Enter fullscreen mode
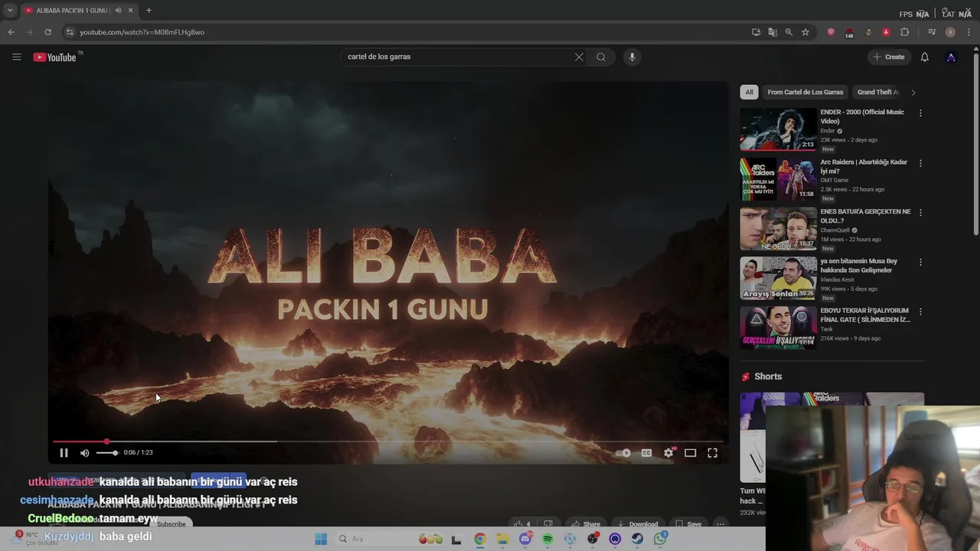 [712, 453]
